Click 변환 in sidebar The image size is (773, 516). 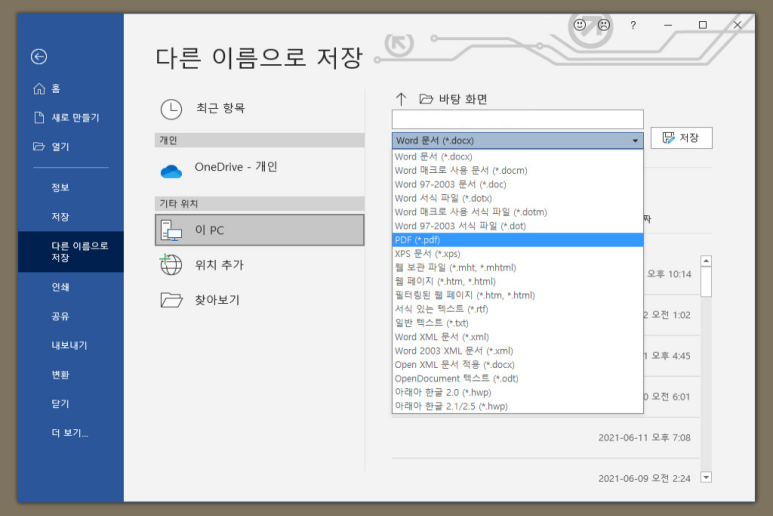pos(60,375)
